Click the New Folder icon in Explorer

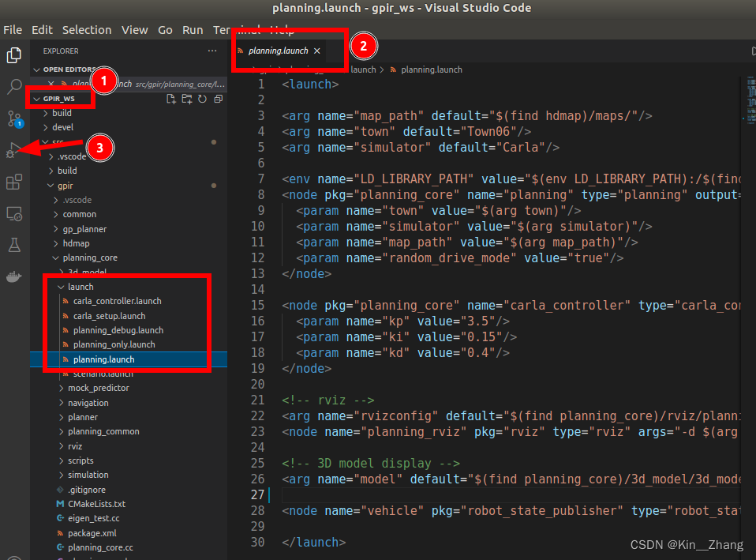(x=186, y=99)
